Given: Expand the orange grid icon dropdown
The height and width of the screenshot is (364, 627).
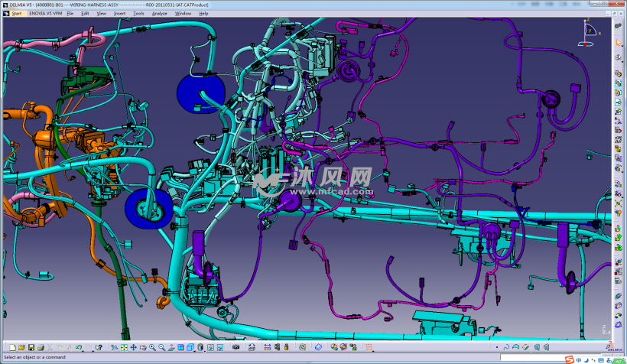Looking at the screenshot, I should coord(373,351).
